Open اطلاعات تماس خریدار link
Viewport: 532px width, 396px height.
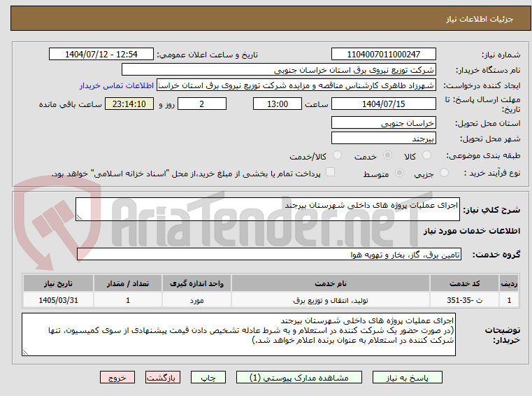coord(117,85)
